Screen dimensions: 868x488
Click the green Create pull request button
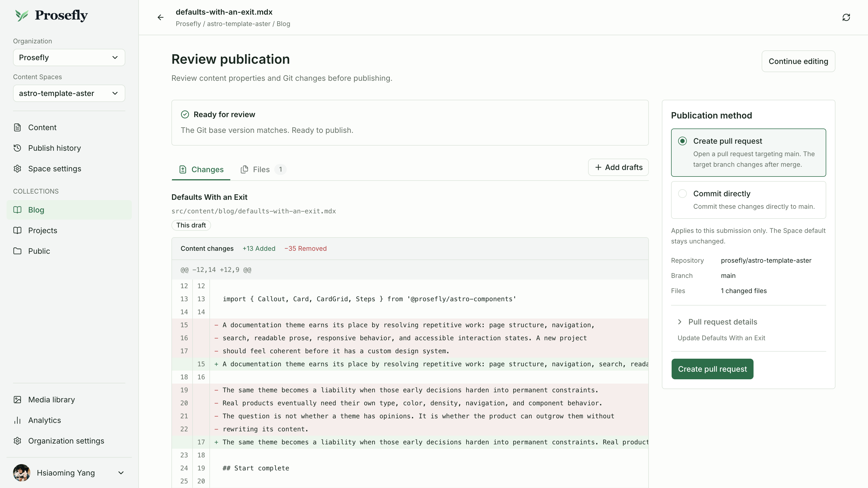coord(712,369)
